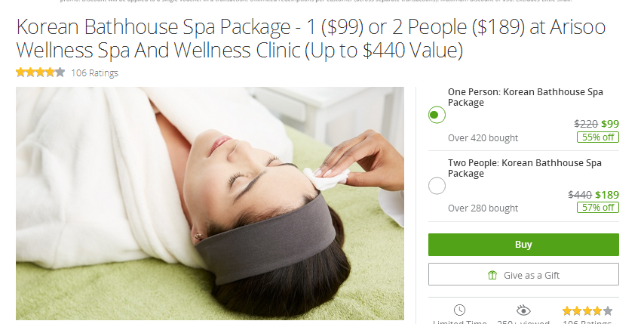Click the 57% off discount badge

(x=597, y=208)
